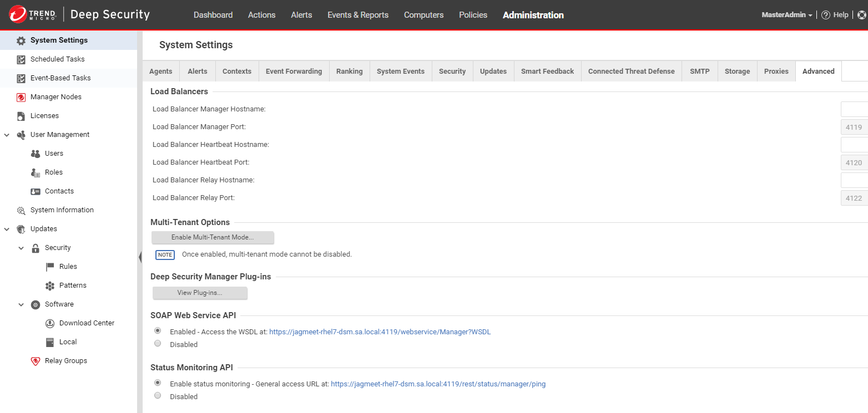Select Disabled under Status Monitoring API
This screenshot has width=868, height=413.
[x=158, y=396]
